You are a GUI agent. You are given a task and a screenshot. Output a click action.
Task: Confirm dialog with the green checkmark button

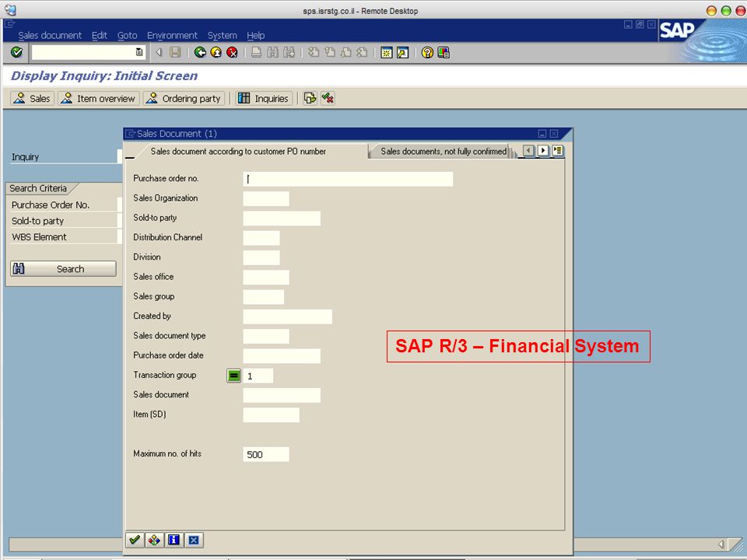click(x=135, y=540)
